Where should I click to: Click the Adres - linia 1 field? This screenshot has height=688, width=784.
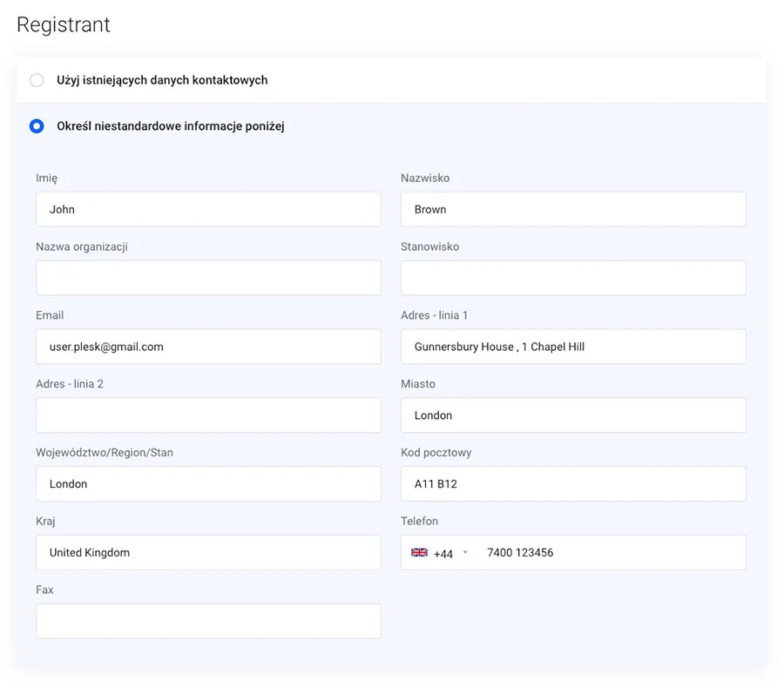573,347
